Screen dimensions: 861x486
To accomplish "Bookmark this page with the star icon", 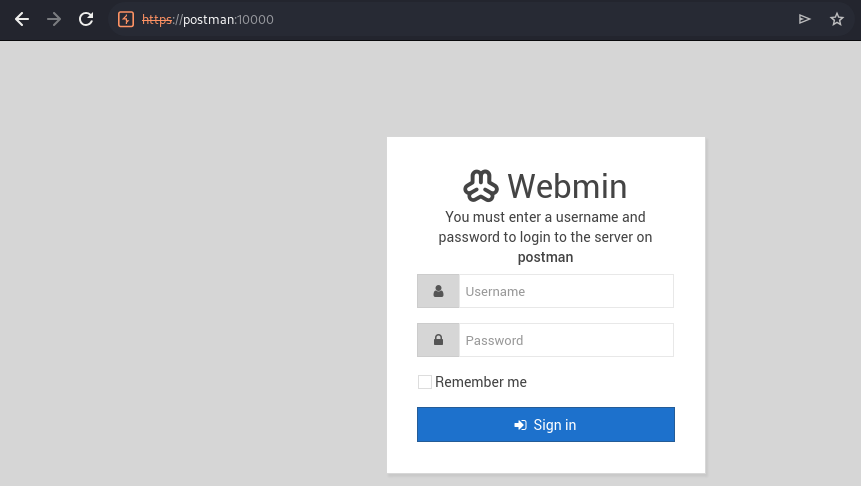I will click(836, 19).
